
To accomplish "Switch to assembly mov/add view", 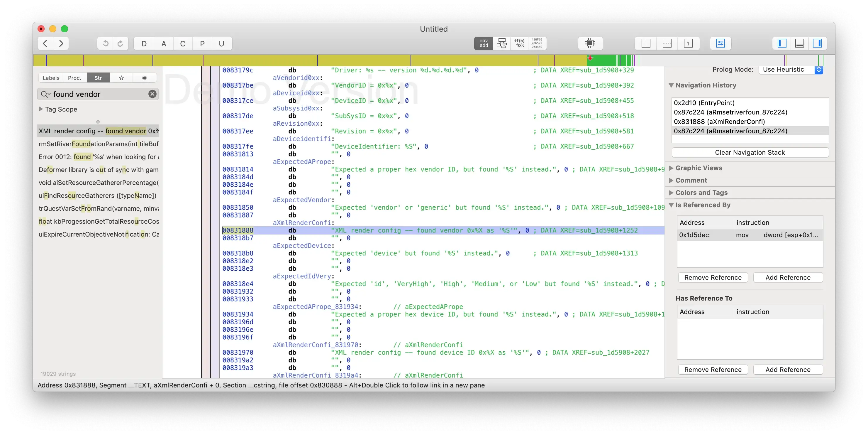I will coord(484,43).
